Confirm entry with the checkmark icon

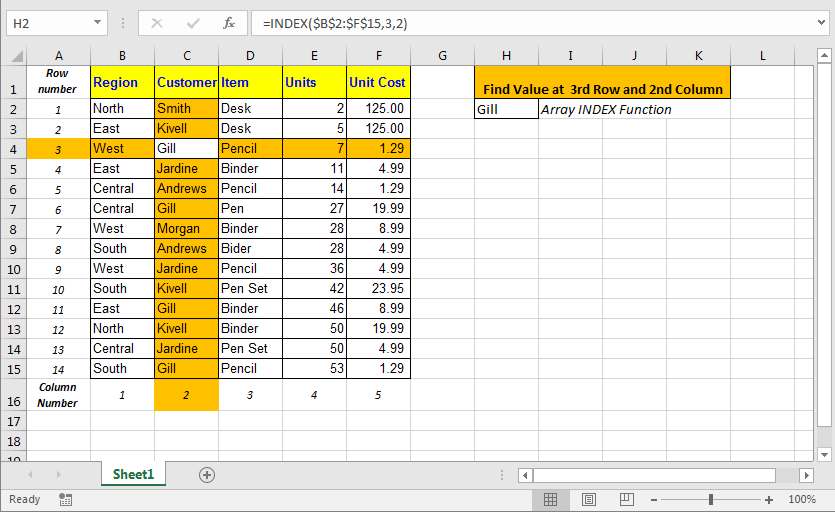point(193,23)
